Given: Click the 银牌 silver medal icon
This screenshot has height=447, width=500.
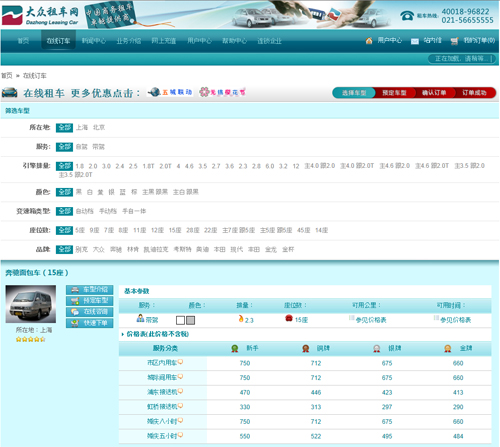Looking at the screenshot, I should (x=377, y=348).
